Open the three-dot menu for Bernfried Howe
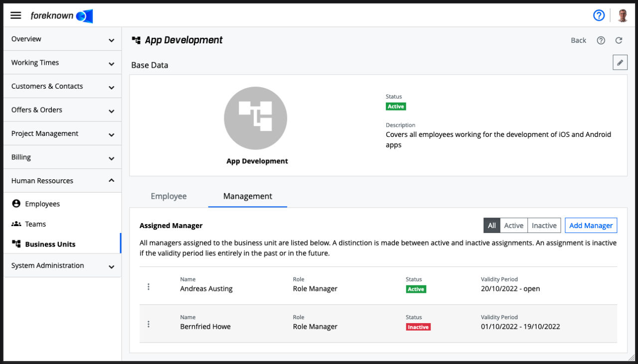The width and height of the screenshot is (638, 364). 149,324
